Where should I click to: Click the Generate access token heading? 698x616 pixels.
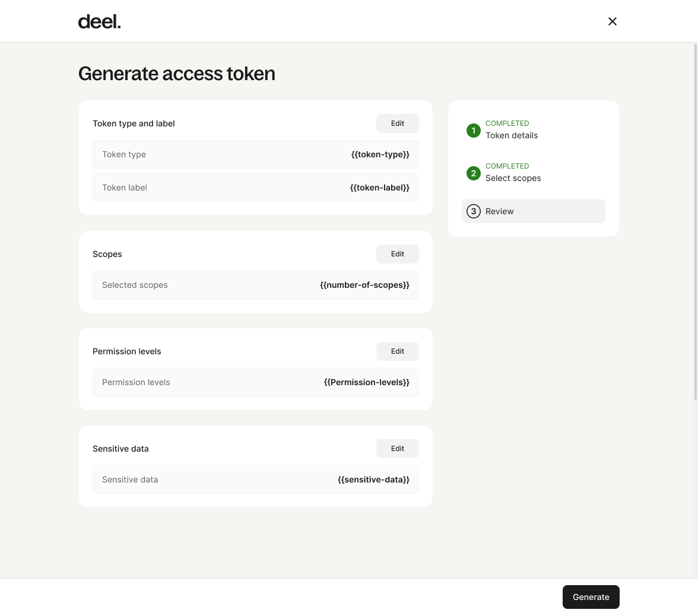pyautogui.click(x=177, y=74)
